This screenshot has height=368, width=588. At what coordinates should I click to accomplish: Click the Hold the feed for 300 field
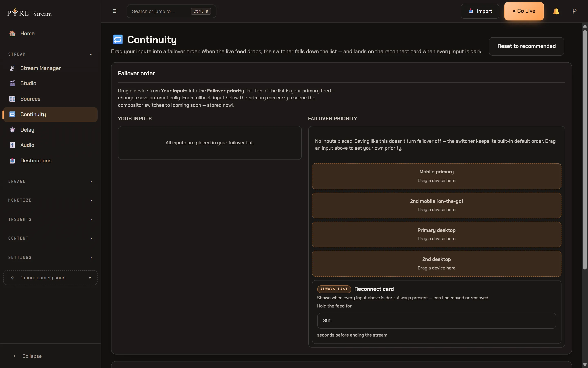click(436, 321)
